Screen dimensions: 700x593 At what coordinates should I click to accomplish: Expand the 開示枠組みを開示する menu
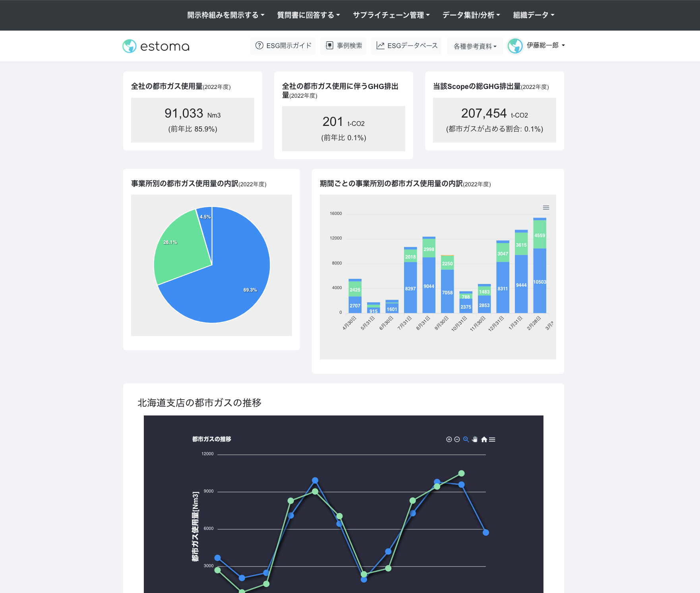click(x=226, y=15)
